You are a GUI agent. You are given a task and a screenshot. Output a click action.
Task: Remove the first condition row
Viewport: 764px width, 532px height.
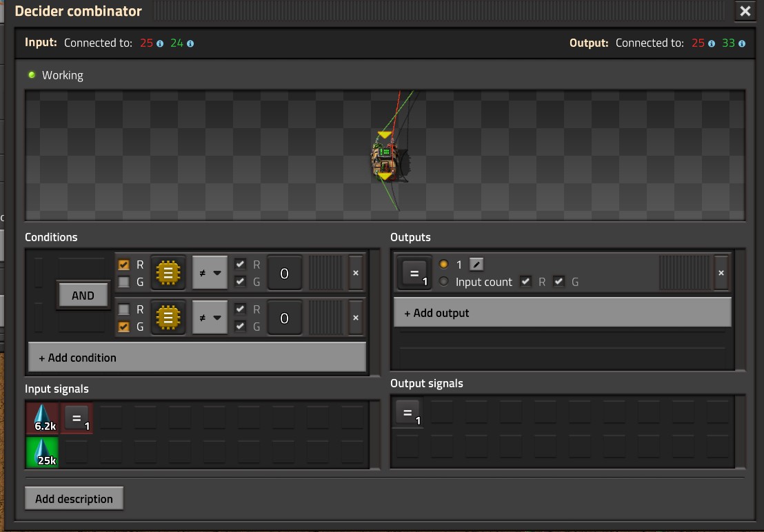[x=356, y=273]
